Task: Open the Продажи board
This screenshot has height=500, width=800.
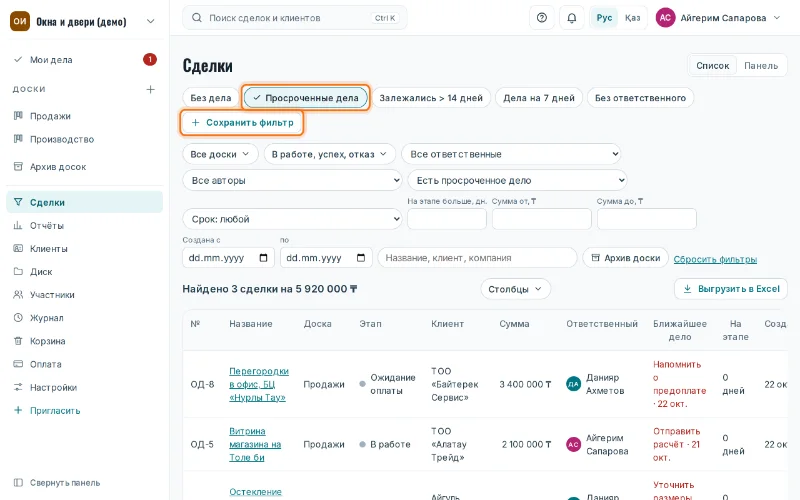Action: click(85, 116)
